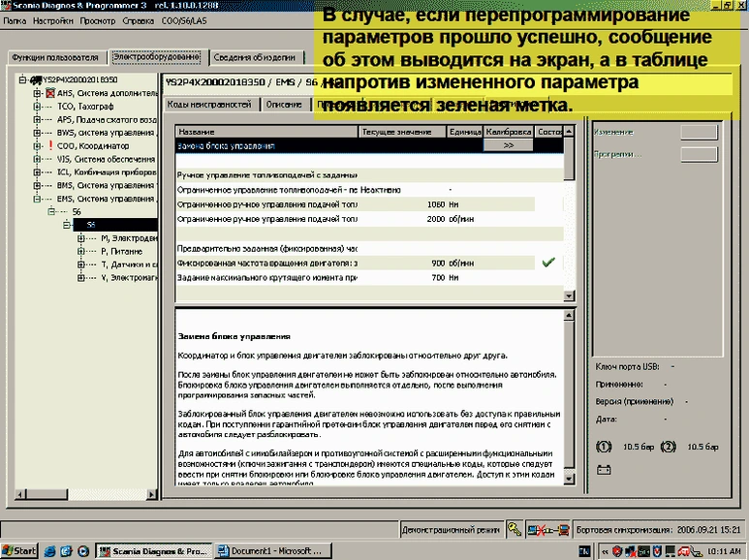Click the battery icon in the right panel
The height and width of the screenshot is (560, 749).
(x=602, y=469)
